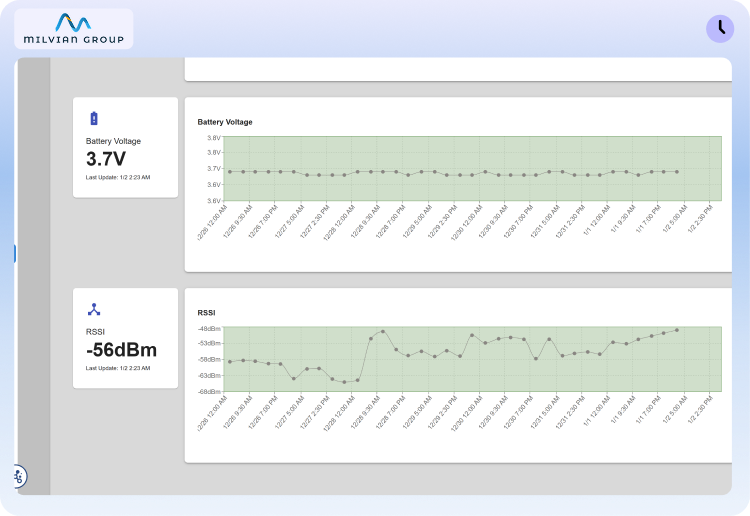Click the blue sidebar handle on left edge
Viewport: 750px width, 516px height.
(x=15, y=253)
